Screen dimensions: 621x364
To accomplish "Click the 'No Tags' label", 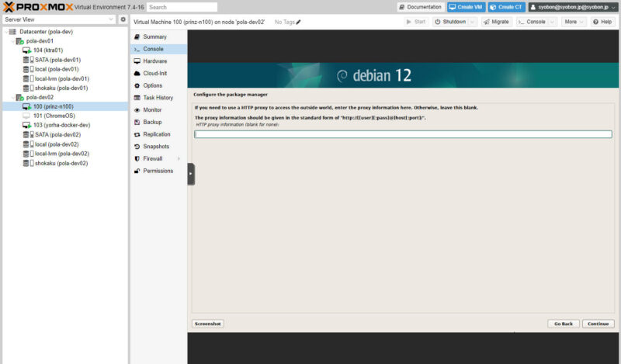I will pos(284,22).
